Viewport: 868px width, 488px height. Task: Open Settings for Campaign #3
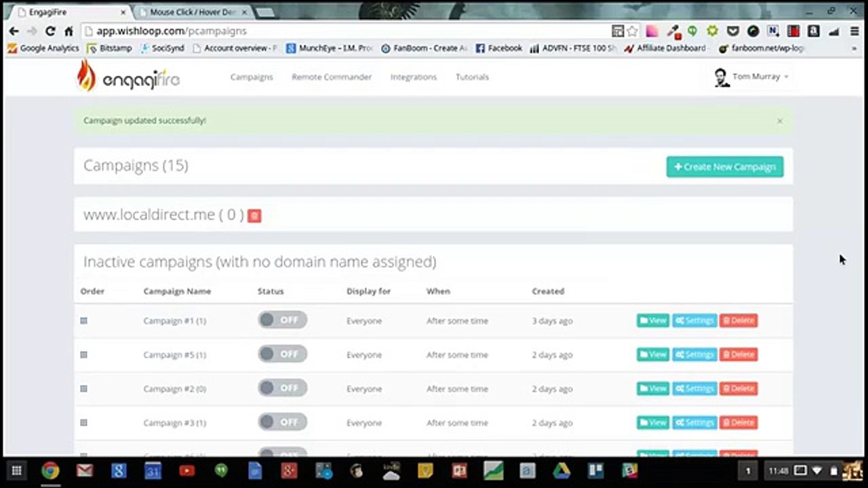pos(694,422)
